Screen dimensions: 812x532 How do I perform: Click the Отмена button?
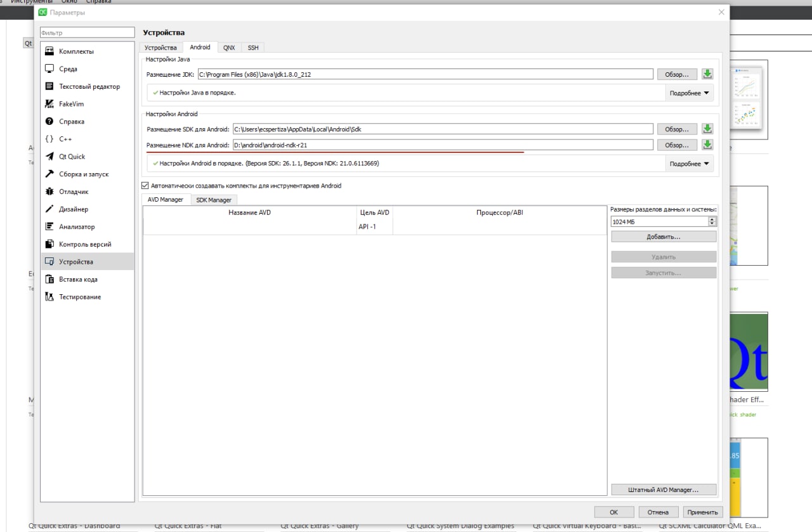(658, 512)
